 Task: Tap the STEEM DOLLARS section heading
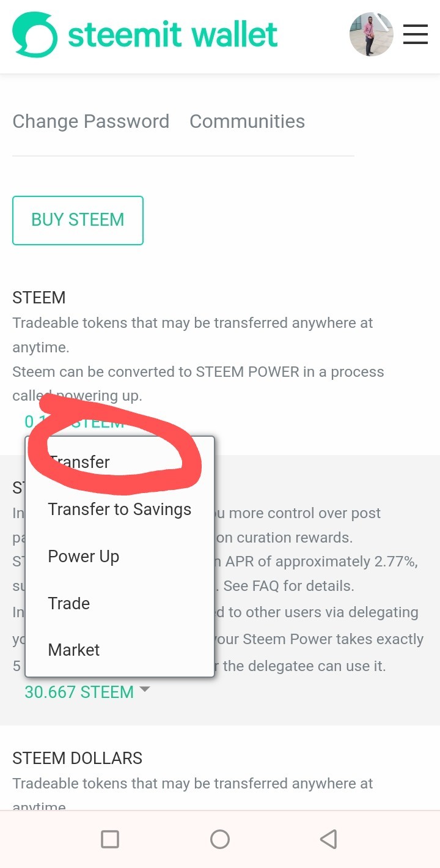pos(77,758)
